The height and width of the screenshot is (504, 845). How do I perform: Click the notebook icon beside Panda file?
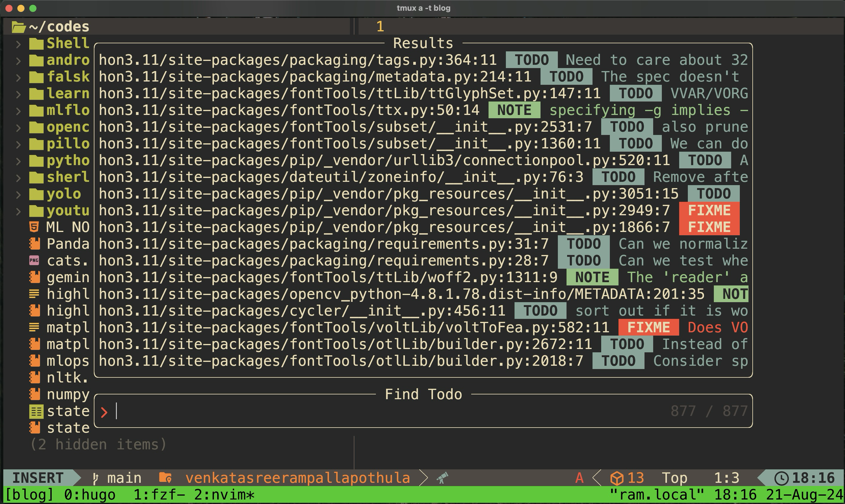(x=35, y=244)
